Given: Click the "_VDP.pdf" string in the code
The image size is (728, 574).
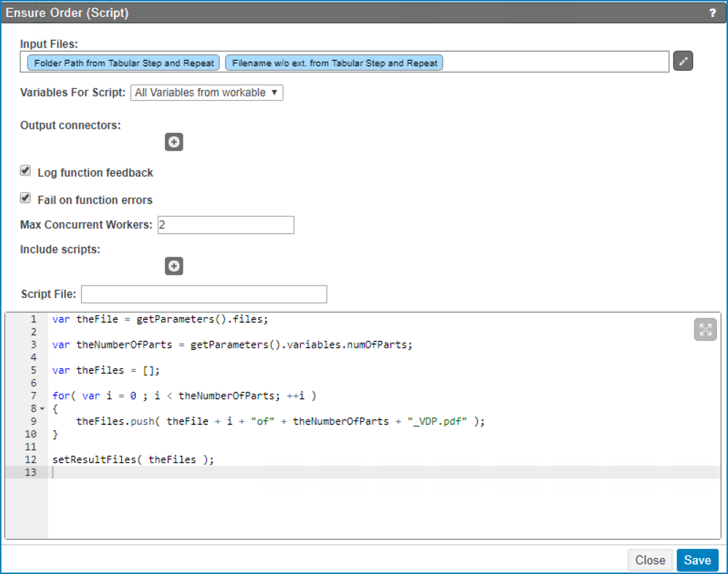Looking at the screenshot, I should pyautogui.click(x=437, y=421).
